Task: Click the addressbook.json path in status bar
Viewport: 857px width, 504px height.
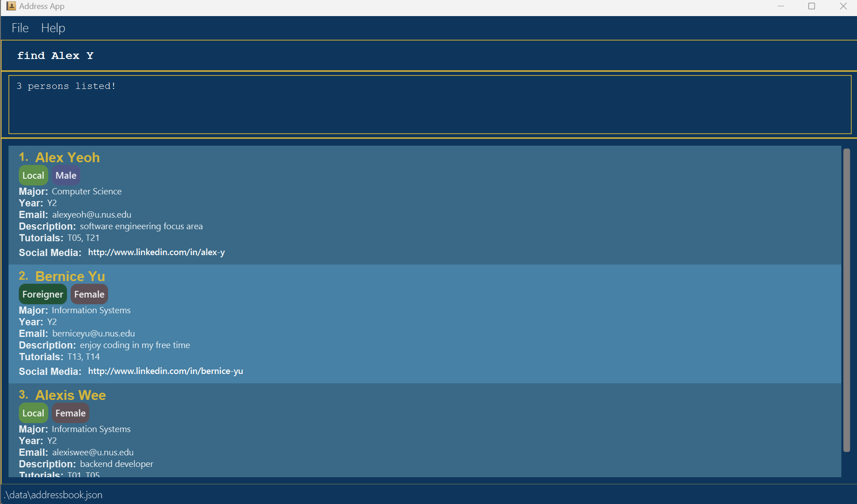Action: click(54, 495)
